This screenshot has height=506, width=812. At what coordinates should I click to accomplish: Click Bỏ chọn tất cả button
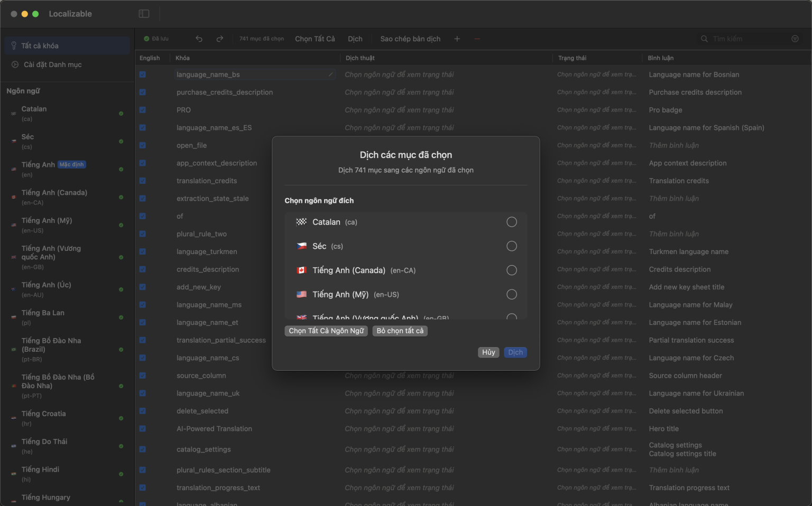(400, 331)
